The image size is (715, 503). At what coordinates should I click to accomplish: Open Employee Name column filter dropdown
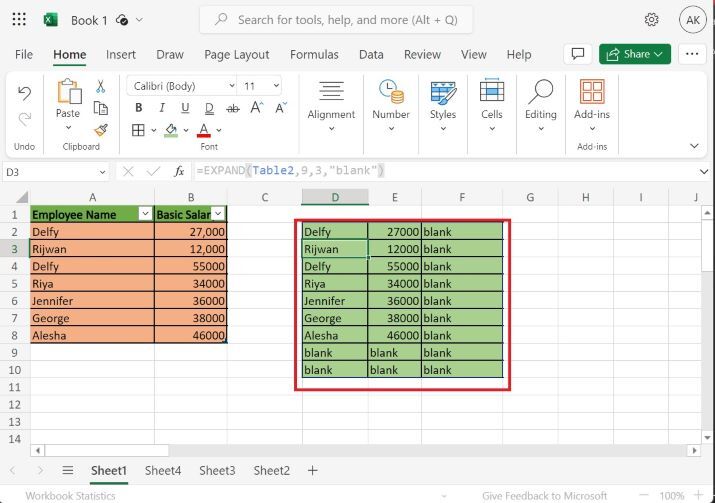coord(145,214)
